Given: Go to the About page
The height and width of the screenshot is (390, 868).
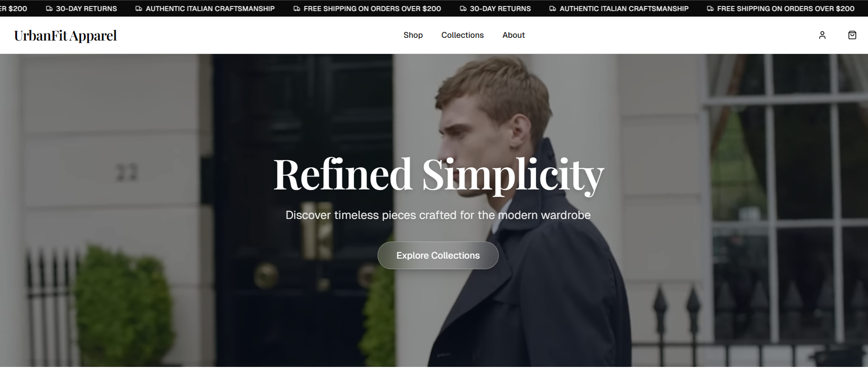Looking at the screenshot, I should [514, 35].
